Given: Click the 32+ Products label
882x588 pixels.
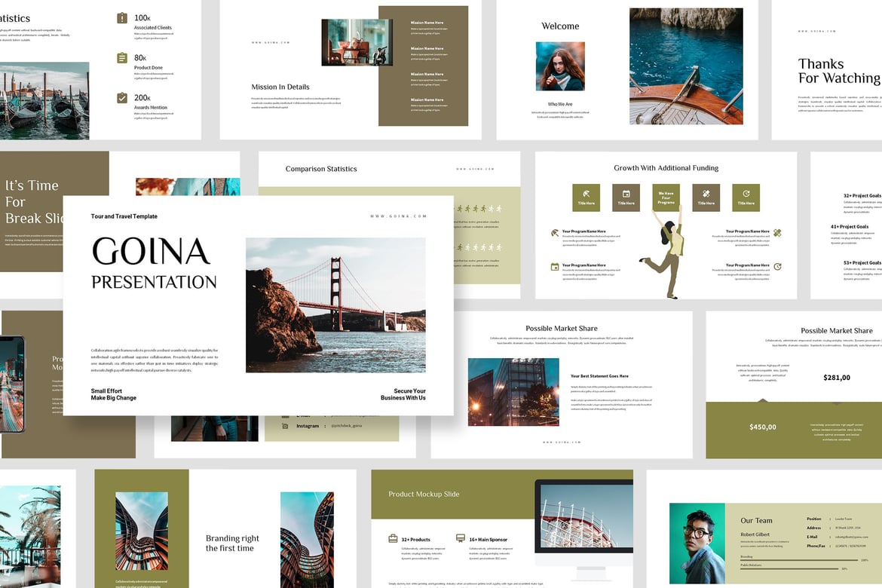Looking at the screenshot, I should pos(415,540).
